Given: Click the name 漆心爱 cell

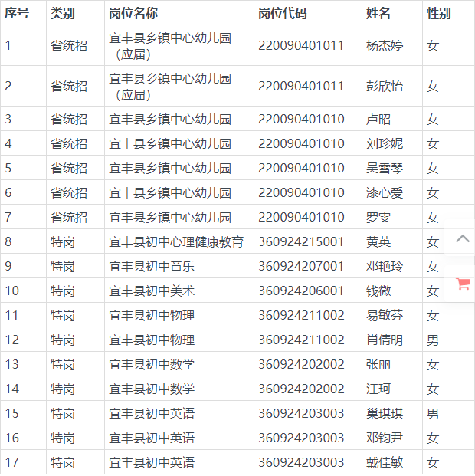Looking at the screenshot, I should click(x=385, y=193).
